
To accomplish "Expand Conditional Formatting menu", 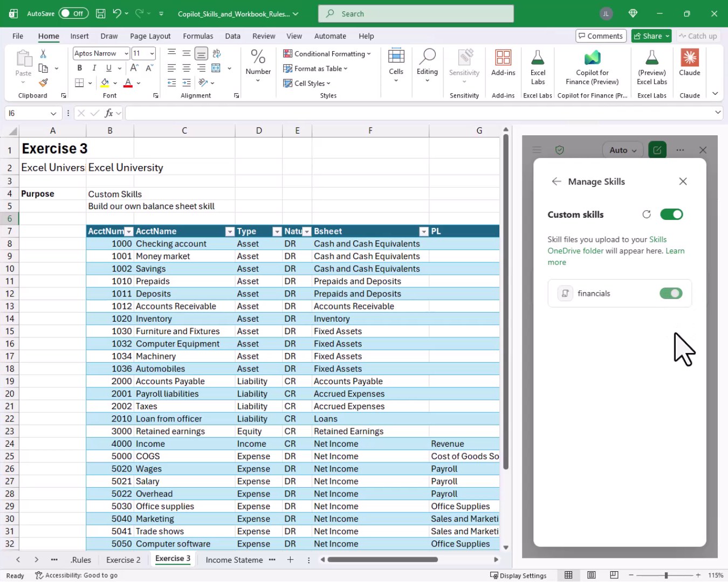I will (x=327, y=53).
